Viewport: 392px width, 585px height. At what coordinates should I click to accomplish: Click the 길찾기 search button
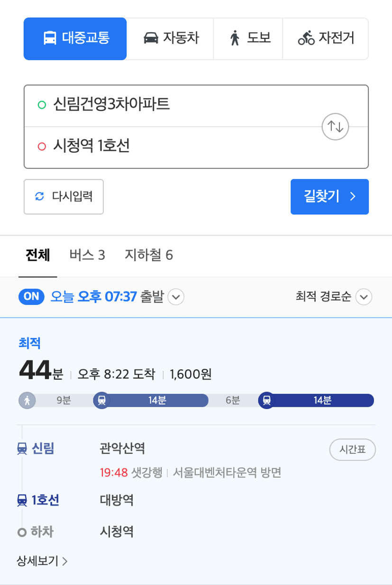(329, 197)
